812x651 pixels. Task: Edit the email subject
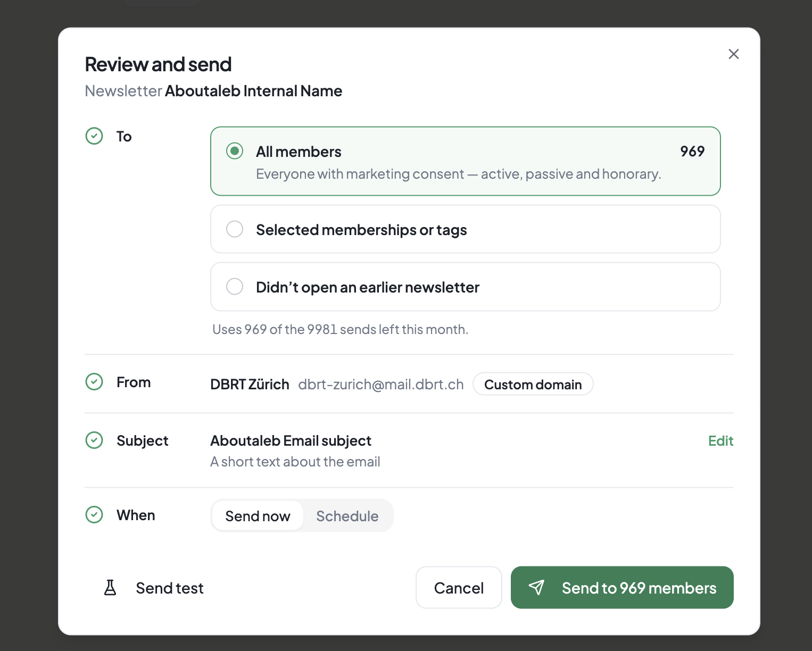720,440
